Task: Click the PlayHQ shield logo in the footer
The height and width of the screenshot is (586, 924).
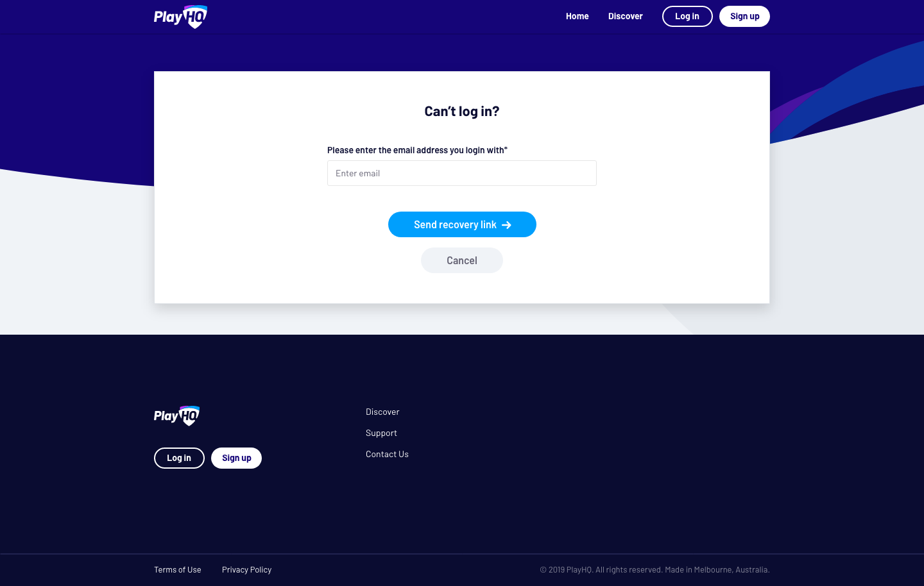Action: [176, 416]
